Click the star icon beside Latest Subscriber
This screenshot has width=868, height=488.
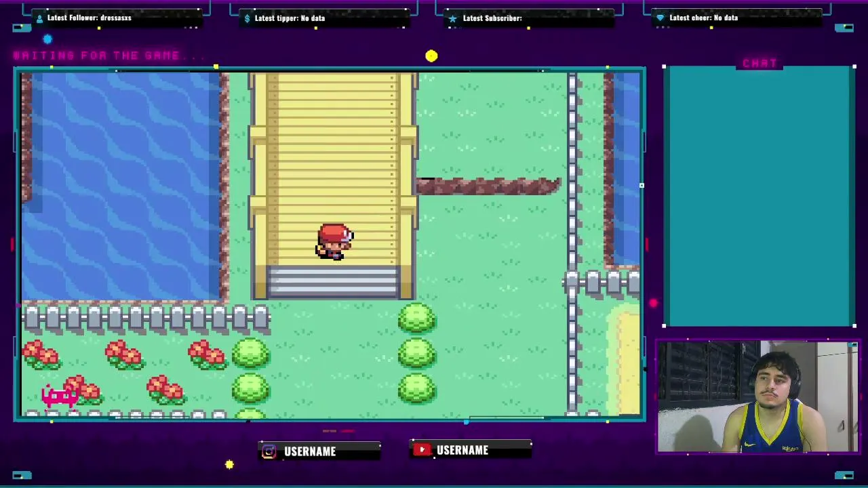(x=452, y=18)
